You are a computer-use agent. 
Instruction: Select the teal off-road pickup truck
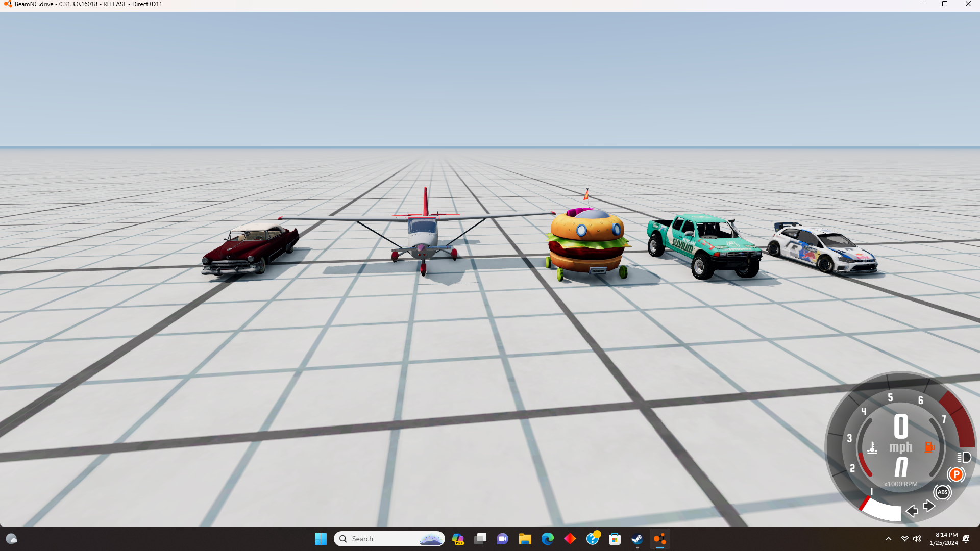704,245
